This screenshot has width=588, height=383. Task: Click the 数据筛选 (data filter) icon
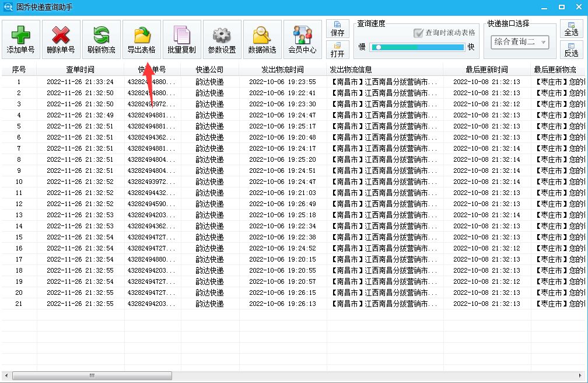pyautogui.click(x=261, y=39)
